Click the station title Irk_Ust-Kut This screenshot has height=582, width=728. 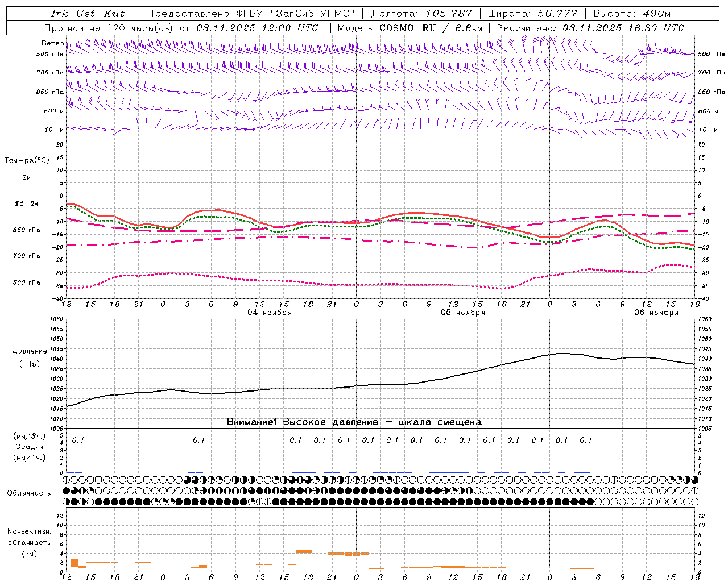[x=88, y=14]
